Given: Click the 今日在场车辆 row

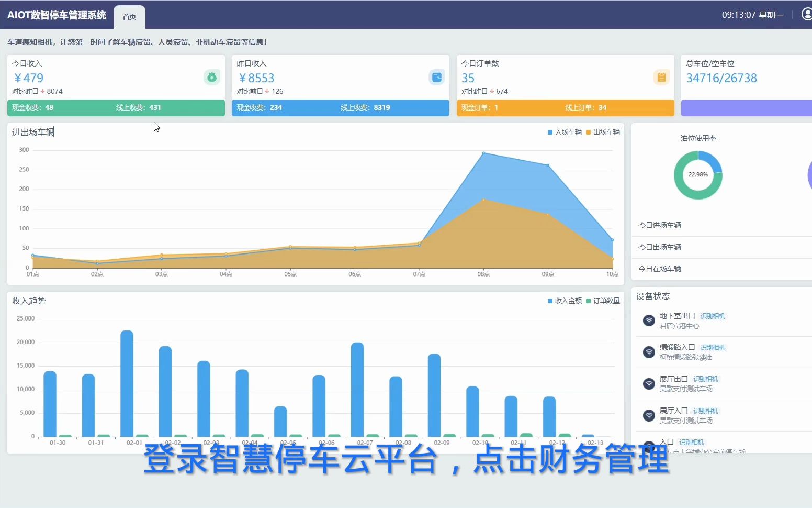Looking at the screenshot, I should pos(722,269).
